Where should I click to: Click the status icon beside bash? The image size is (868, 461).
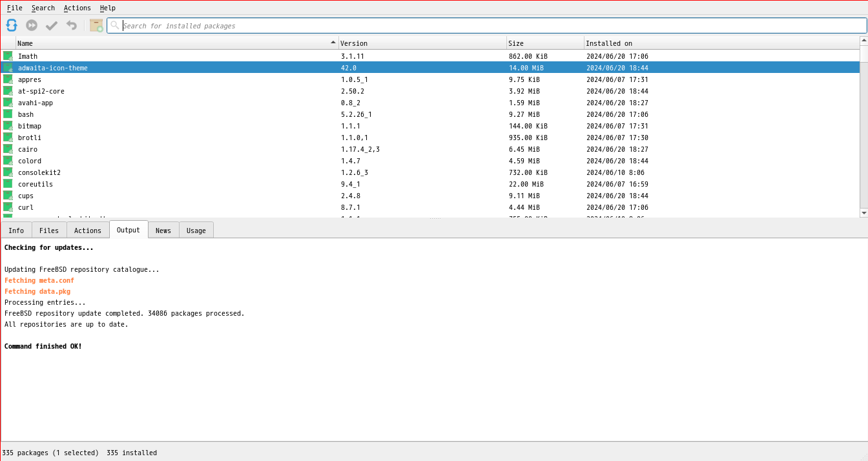click(8, 114)
